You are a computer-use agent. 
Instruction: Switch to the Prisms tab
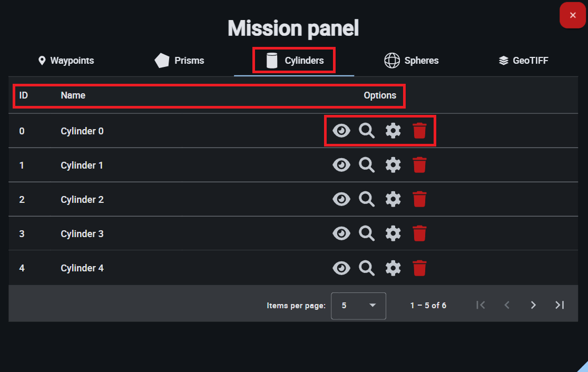pos(180,61)
